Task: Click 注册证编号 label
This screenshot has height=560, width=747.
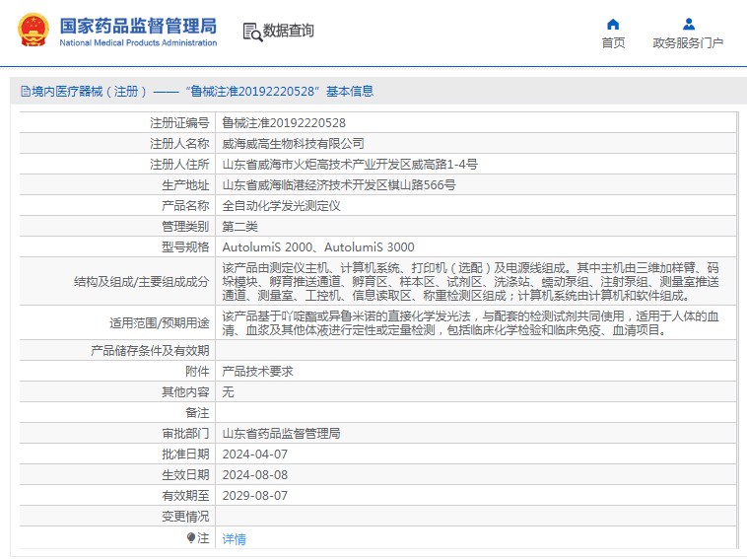Action: tap(179, 123)
